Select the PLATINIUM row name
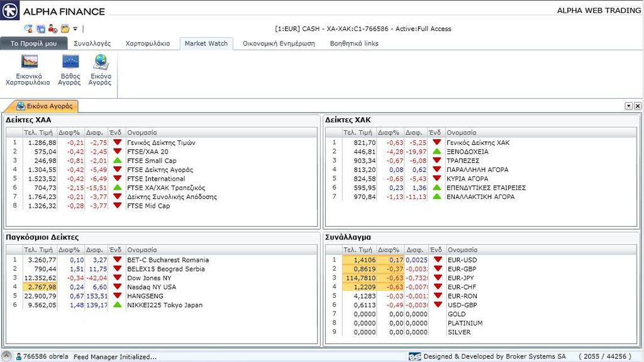 (x=465, y=323)
